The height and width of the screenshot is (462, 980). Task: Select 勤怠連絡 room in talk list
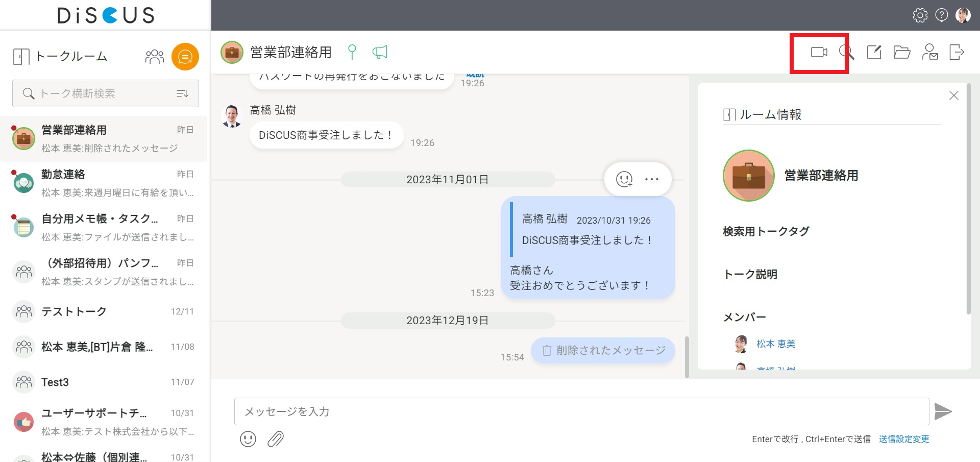click(104, 183)
